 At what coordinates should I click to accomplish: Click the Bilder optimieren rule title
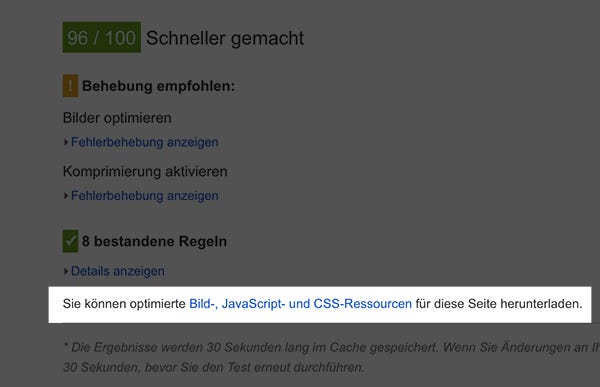click(x=117, y=118)
